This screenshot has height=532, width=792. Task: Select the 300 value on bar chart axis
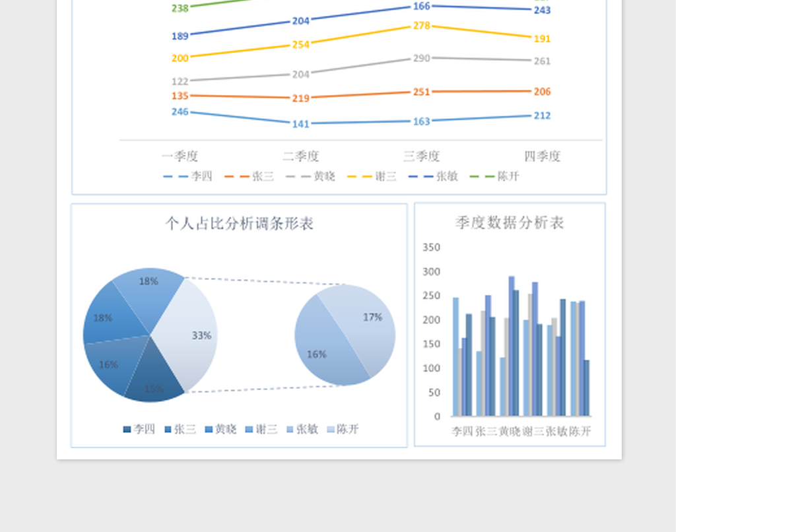click(x=431, y=272)
